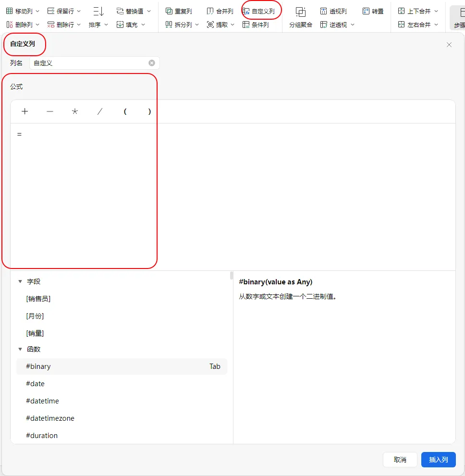465x476 pixels.
Task: Select the #datetime function
Action: point(122,401)
